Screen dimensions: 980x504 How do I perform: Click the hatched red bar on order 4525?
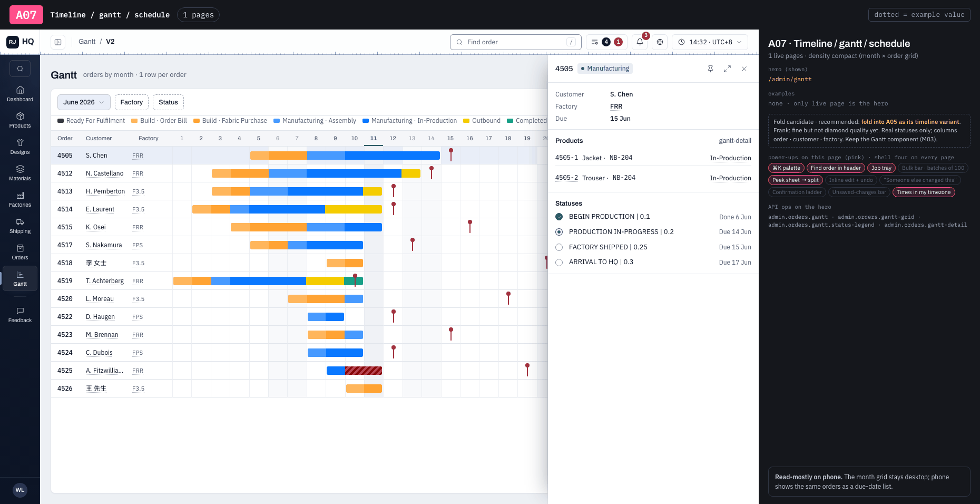click(364, 371)
